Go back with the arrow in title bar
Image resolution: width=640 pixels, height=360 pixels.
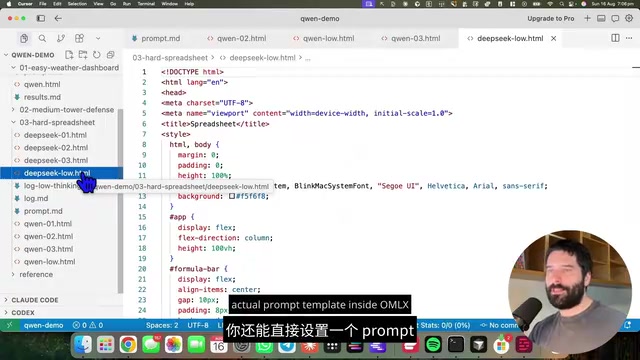[58, 18]
